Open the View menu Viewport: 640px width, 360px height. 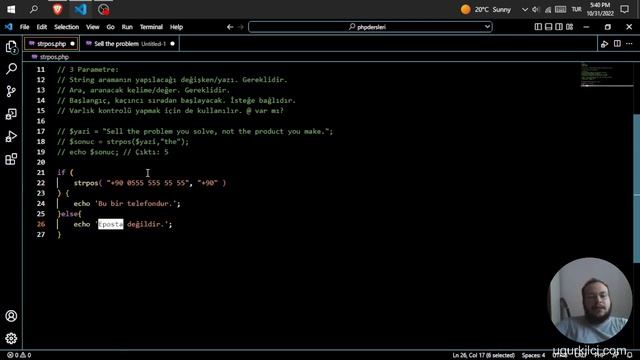[x=93, y=27]
